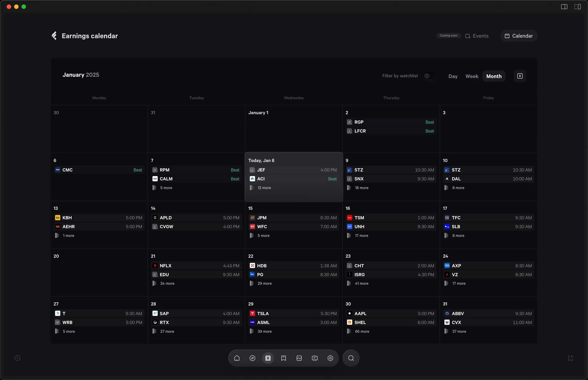Open the bookmark watchlist icon
Viewport: 588px width, 380px height.
click(x=283, y=358)
